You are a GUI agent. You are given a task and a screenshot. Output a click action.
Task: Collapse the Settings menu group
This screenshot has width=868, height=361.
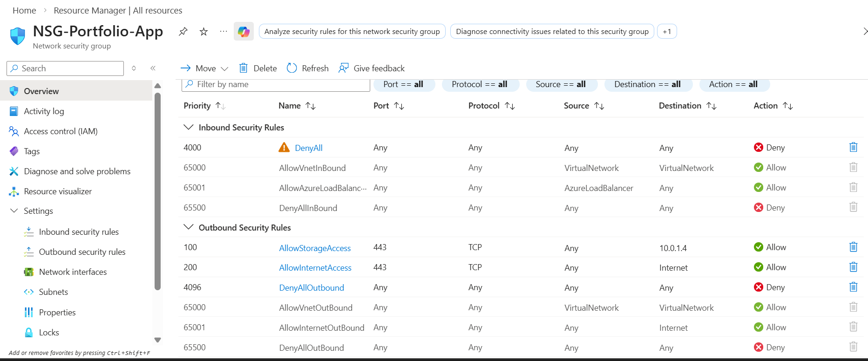click(x=14, y=211)
